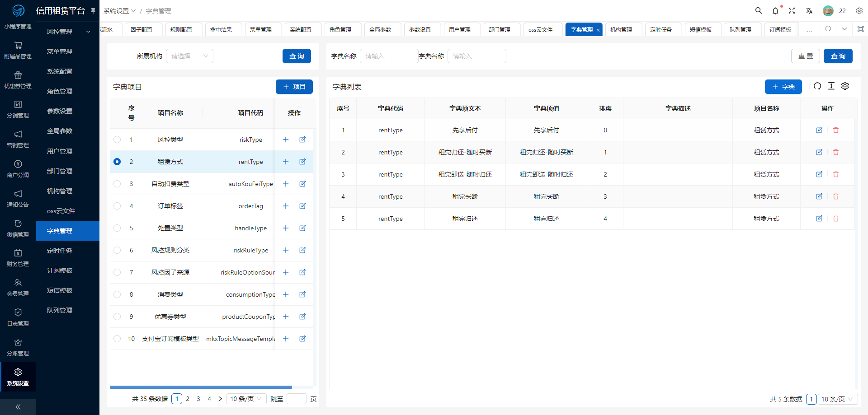Viewport: 868px width, 415px height.
Task: Add item under 风控类型 row
Action: (286, 140)
